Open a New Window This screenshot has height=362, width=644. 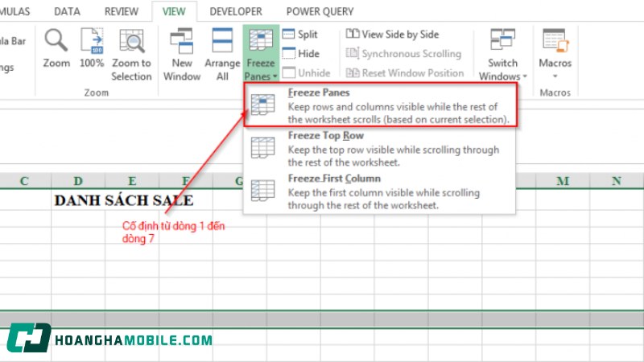tap(182, 54)
